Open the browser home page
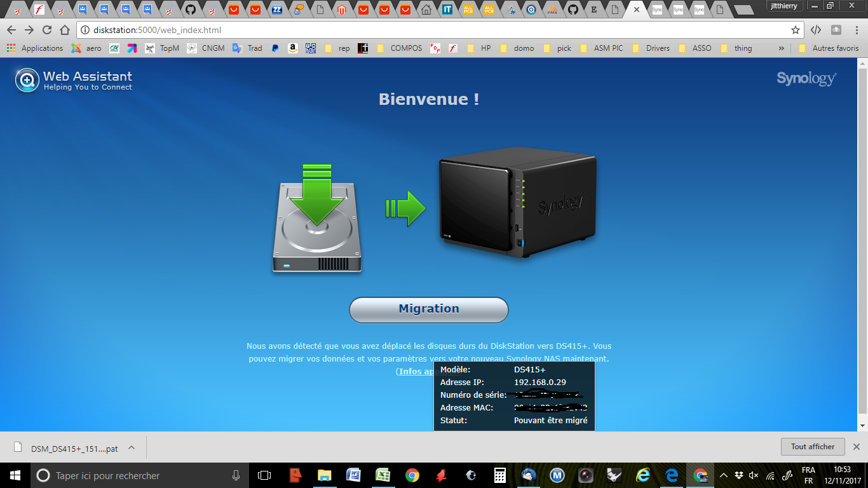868x488 pixels. (x=64, y=30)
